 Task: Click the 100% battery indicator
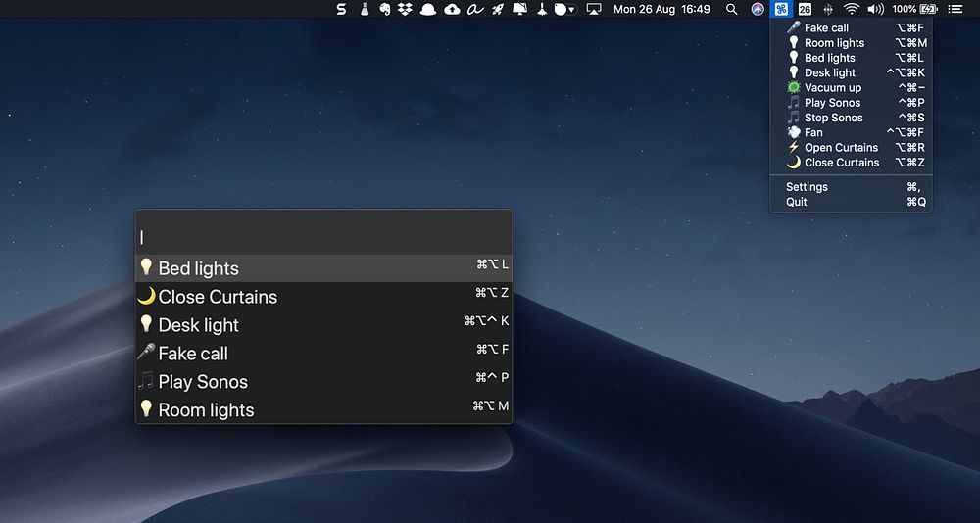point(914,9)
